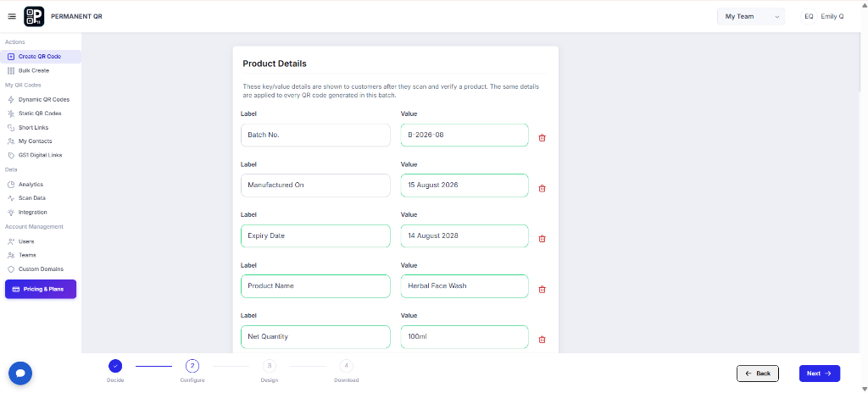This screenshot has height=393, width=868.
Task: Click the Custom Domains shield icon
Action: (x=11, y=269)
